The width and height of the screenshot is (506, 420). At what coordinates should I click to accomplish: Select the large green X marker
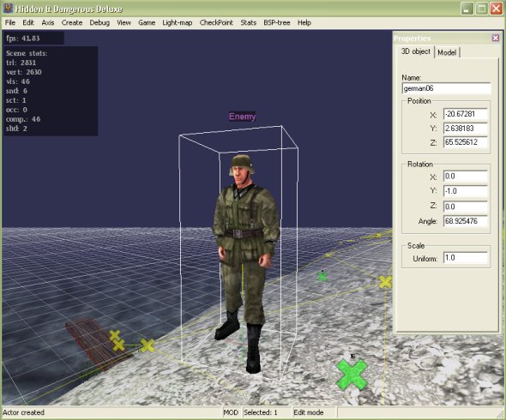(352, 375)
